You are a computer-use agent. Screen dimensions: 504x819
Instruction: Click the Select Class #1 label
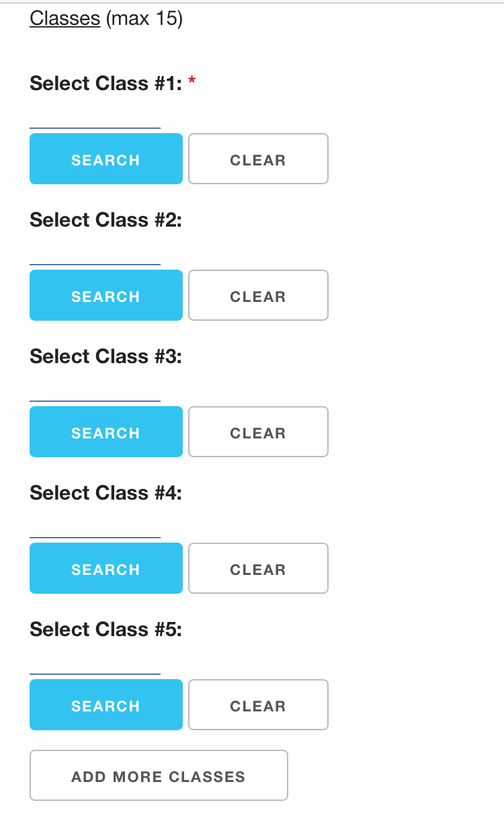pyautogui.click(x=106, y=83)
